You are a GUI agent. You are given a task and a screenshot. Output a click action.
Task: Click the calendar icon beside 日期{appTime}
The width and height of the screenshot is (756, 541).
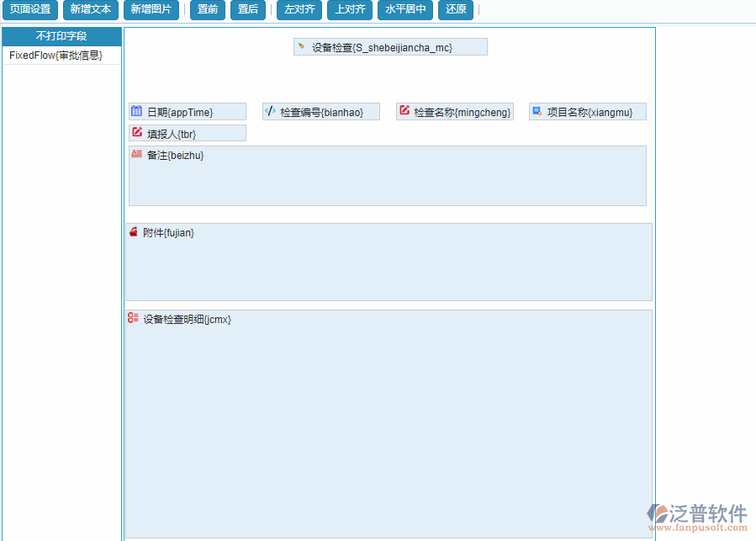tap(136, 110)
